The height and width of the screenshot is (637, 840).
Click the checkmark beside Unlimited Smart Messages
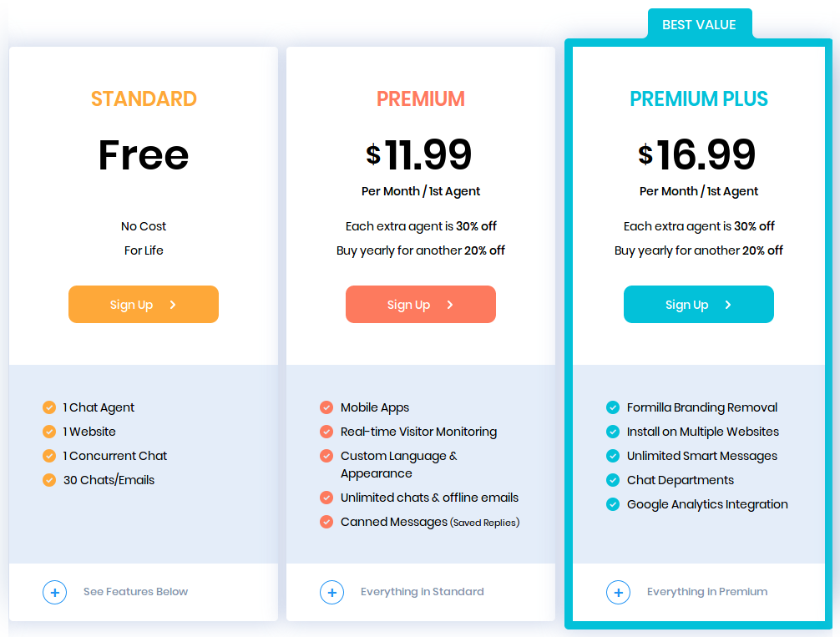click(x=612, y=456)
